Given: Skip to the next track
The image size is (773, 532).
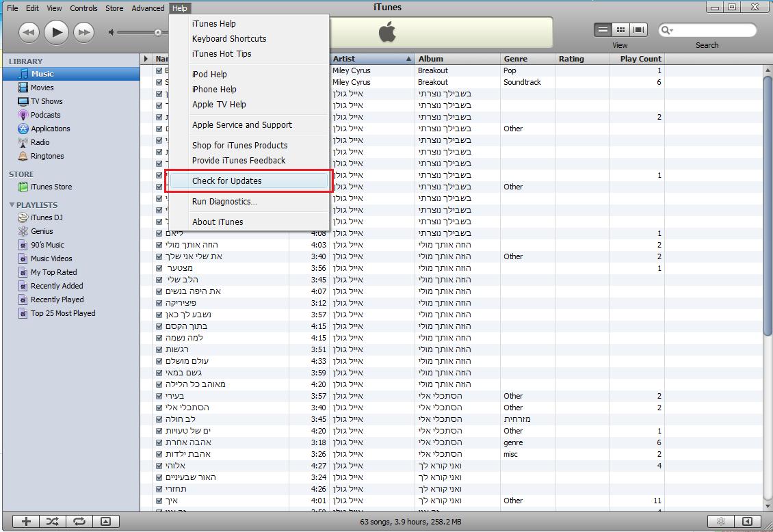Looking at the screenshot, I should [x=83, y=32].
